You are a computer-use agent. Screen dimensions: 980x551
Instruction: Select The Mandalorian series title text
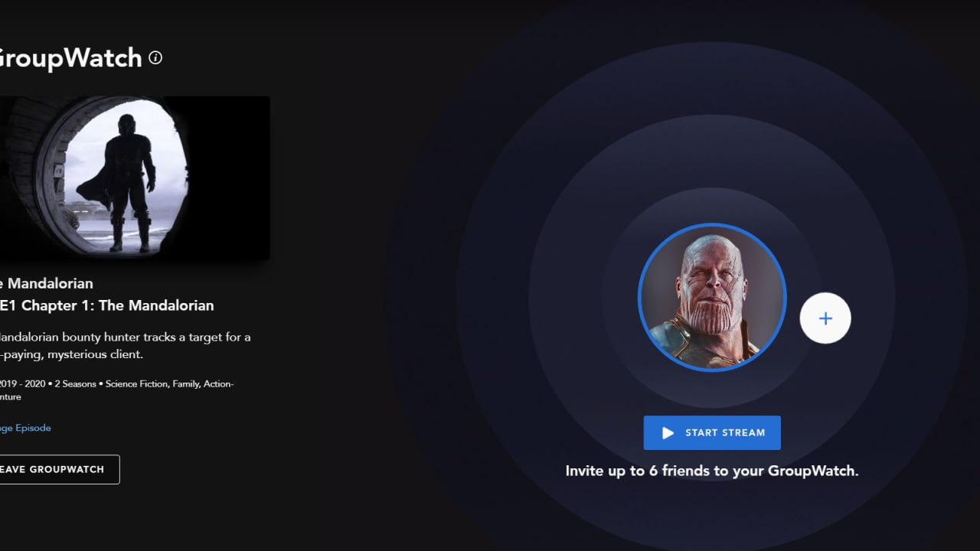(47, 284)
